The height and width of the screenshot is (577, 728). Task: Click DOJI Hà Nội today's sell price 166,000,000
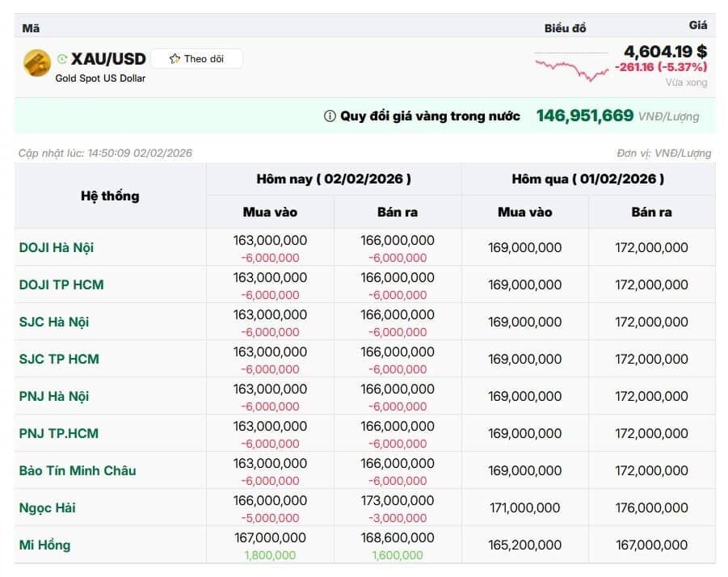[x=398, y=241]
